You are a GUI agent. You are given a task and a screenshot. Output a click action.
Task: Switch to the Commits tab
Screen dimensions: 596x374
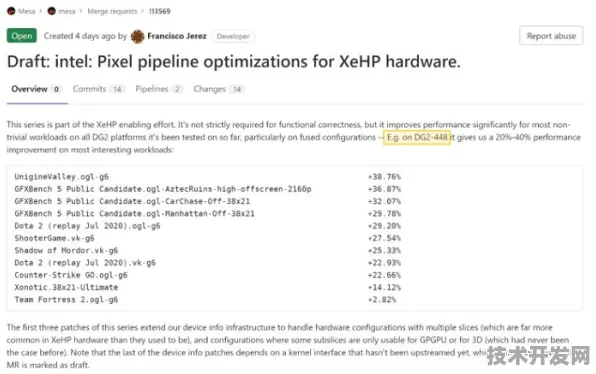[x=98, y=89]
